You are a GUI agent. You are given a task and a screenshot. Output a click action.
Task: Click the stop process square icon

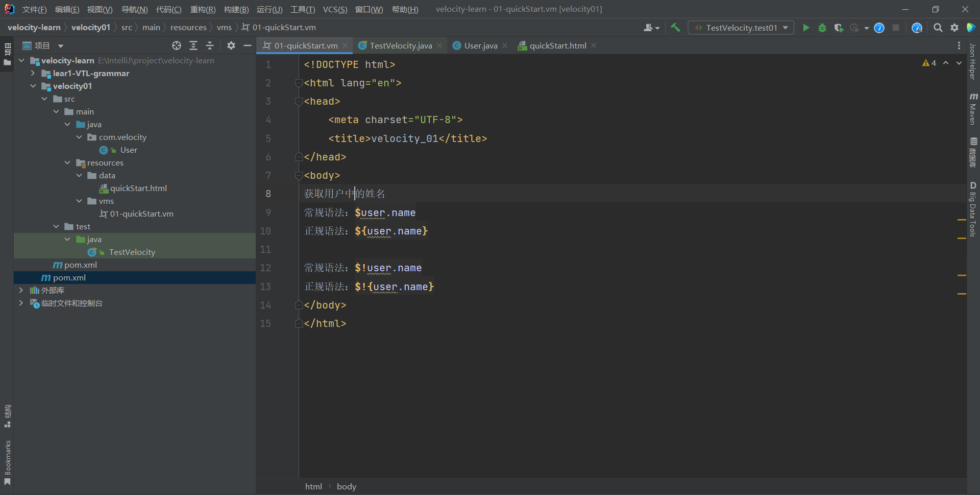click(896, 28)
